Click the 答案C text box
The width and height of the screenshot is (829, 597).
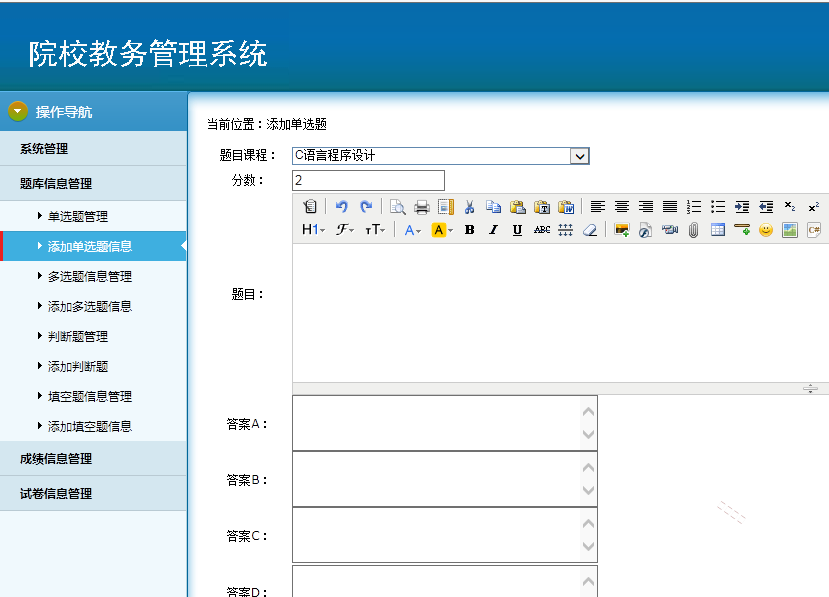point(445,535)
